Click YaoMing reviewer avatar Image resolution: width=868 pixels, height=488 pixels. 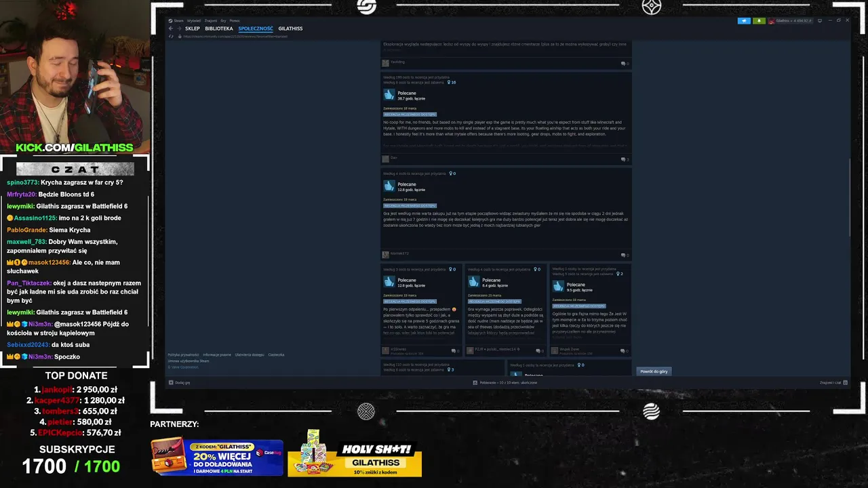click(x=385, y=63)
